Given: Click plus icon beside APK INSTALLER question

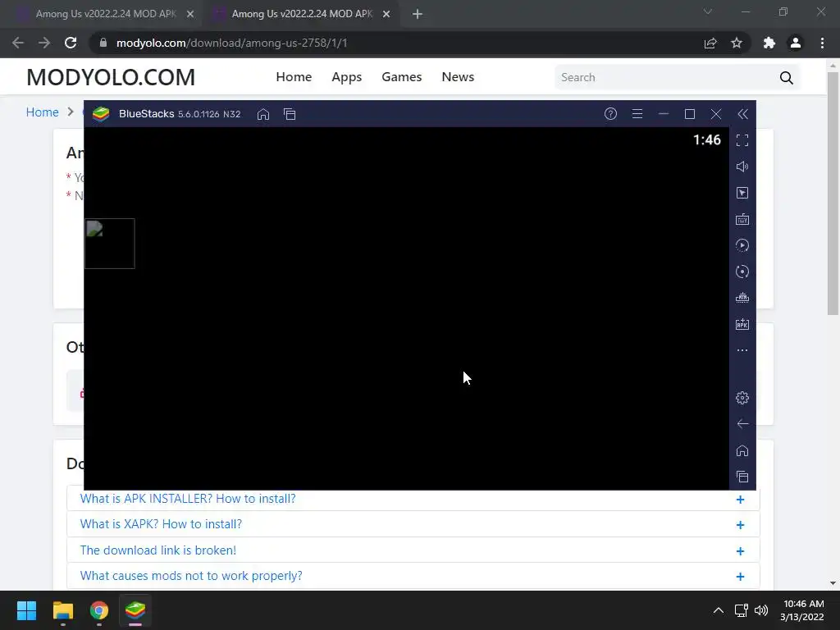Looking at the screenshot, I should (x=741, y=500).
